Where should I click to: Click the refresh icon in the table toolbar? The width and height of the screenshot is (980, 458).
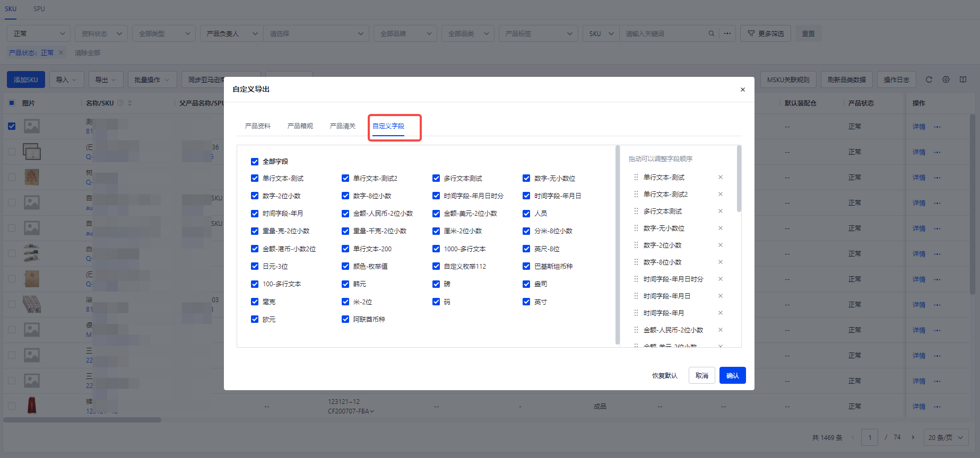[x=929, y=80]
